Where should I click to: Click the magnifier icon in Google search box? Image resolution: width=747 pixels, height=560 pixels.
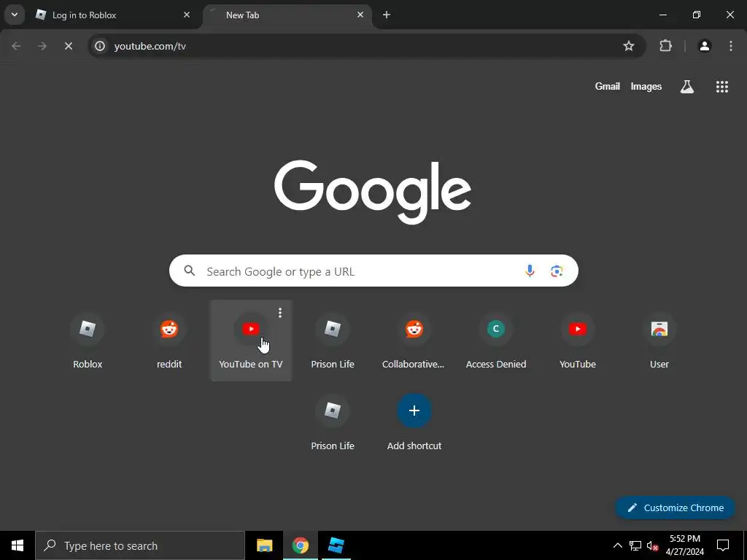tap(190, 271)
